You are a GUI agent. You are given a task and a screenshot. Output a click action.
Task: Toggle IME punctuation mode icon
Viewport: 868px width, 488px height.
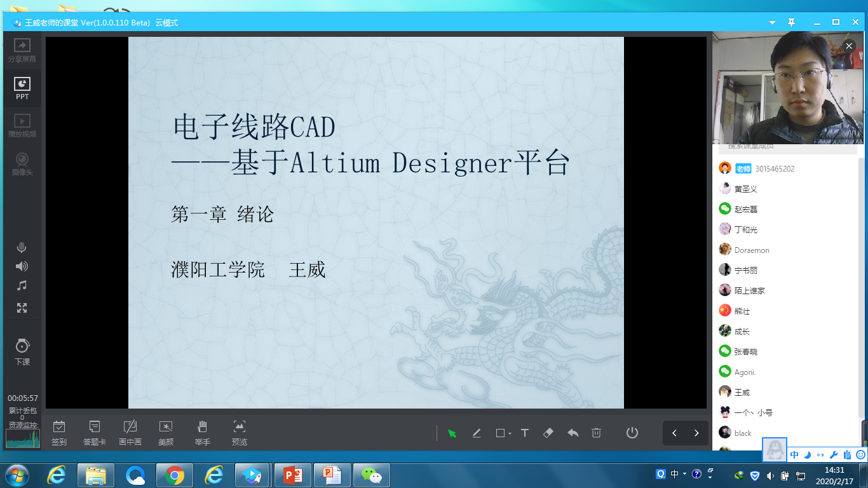tap(820, 455)
